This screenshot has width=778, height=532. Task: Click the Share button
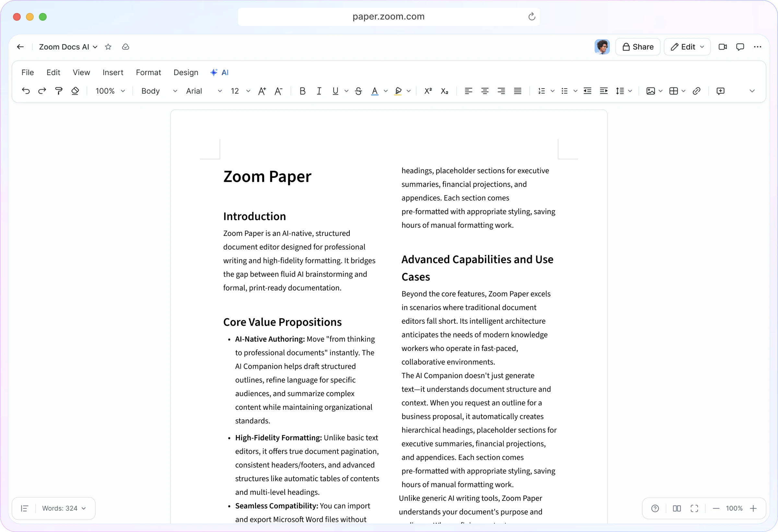638,47
